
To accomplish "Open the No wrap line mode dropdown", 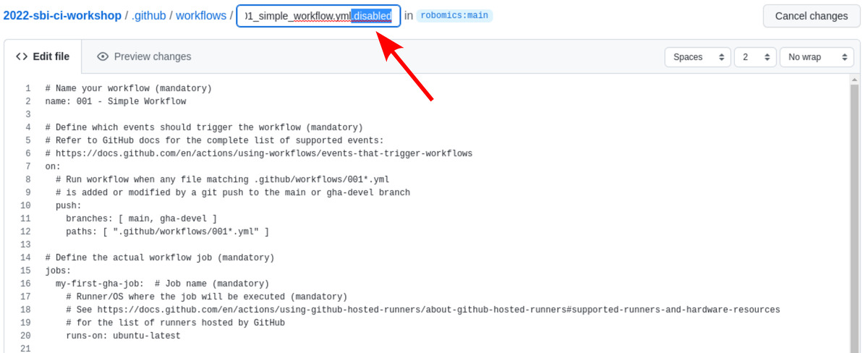I will point(817,57).
